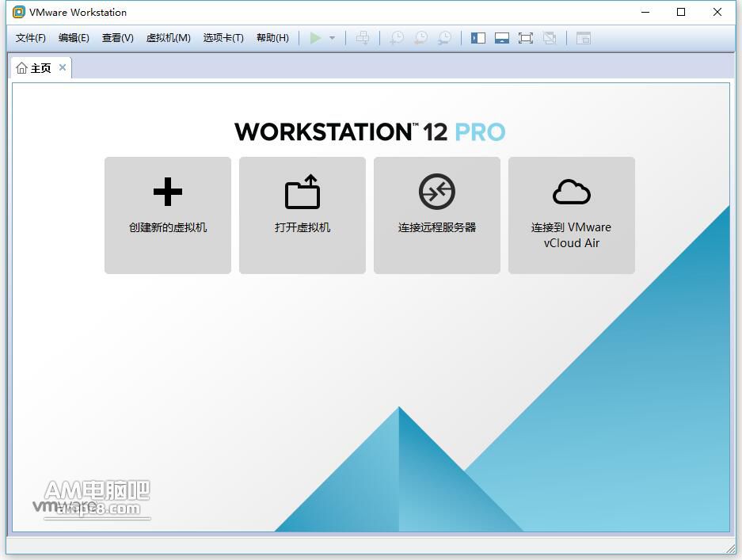Open the 选项卡(T) menu
The height and width of the screenshot is (560, 742).
pyautogui.click(x=223, y=38)
